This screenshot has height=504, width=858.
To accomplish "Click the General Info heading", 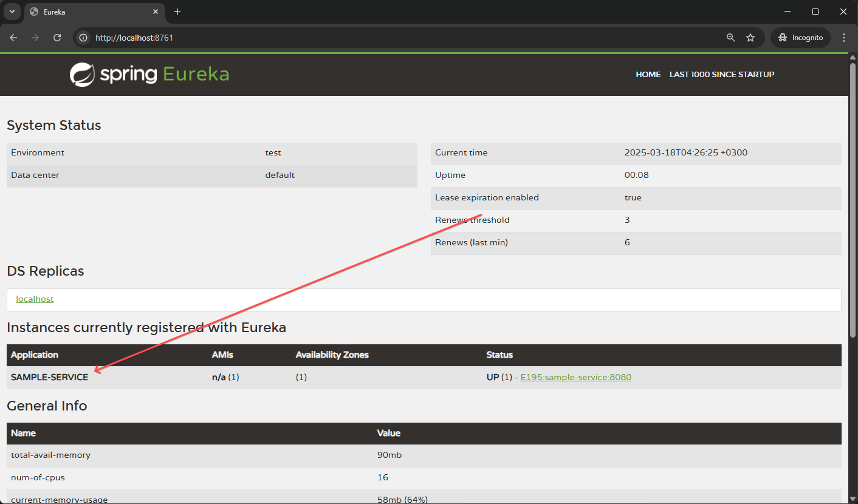I will click(x=47, y=406).
